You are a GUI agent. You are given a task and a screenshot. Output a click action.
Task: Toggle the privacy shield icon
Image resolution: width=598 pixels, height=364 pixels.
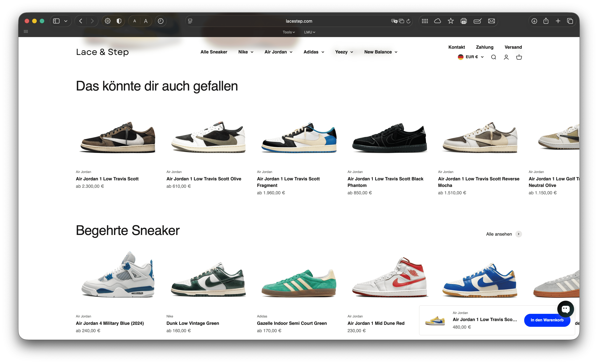pos(119,21)
